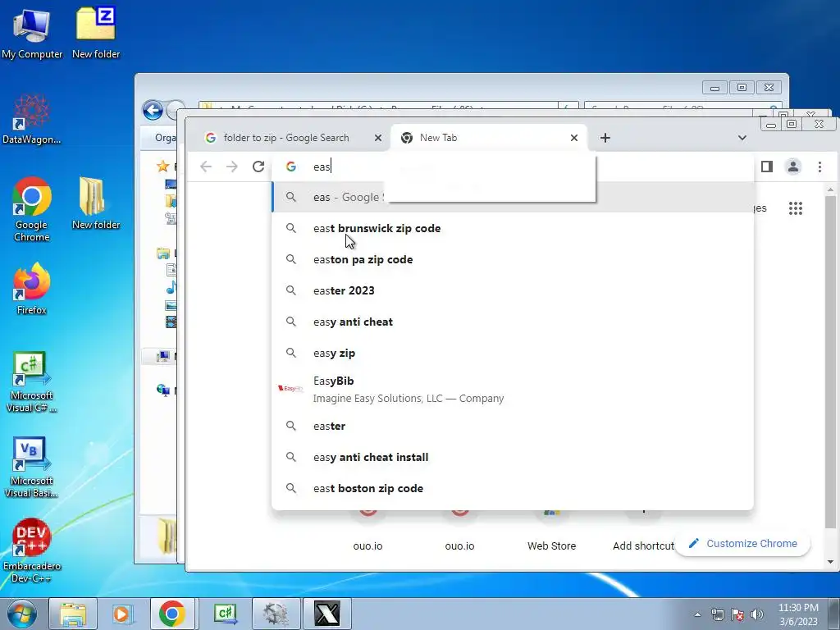Click the Windows Start orb

[x=21, y=614]
